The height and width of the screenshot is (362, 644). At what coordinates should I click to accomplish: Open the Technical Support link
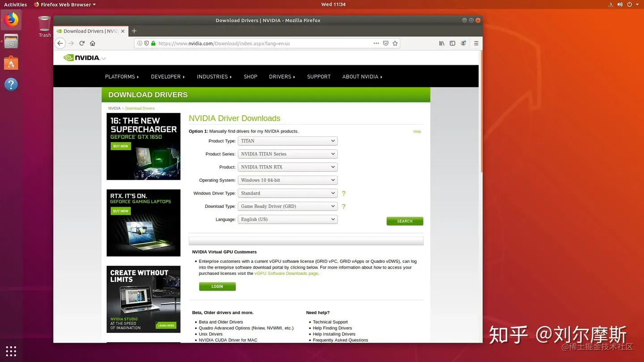[x=330, y=322]
